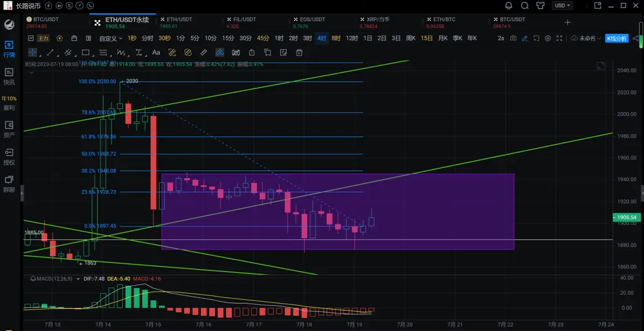Open the 未命名 layout dropdown
The height and width of the screenshot is (331, 644).
click(x=587, y=39)
